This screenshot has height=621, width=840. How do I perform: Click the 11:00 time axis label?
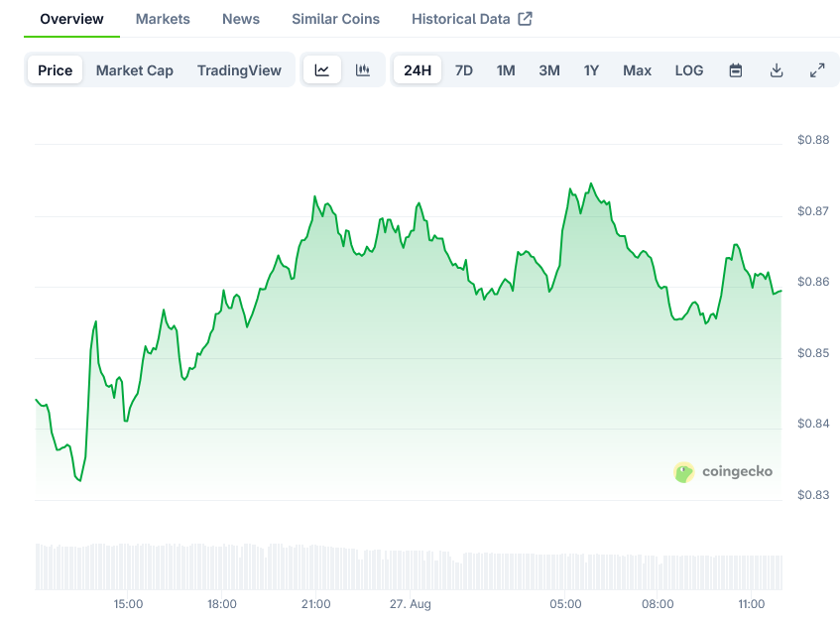pos(751,604)
